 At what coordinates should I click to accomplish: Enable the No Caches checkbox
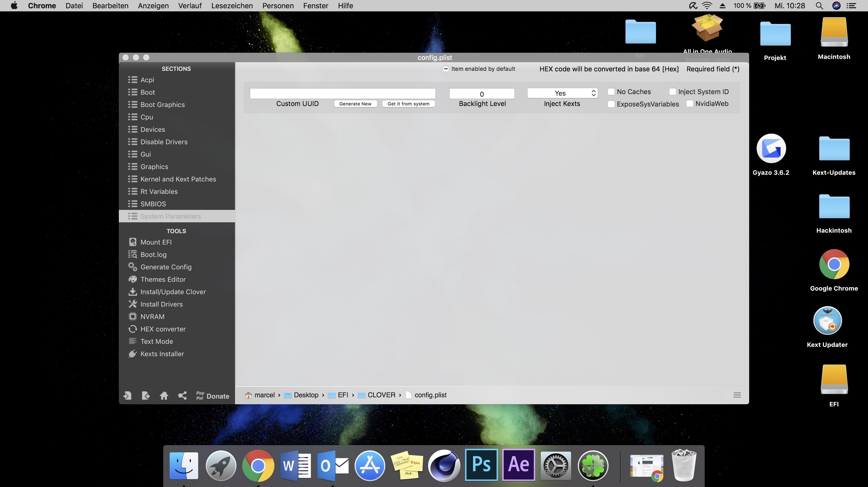coord(611,92)
